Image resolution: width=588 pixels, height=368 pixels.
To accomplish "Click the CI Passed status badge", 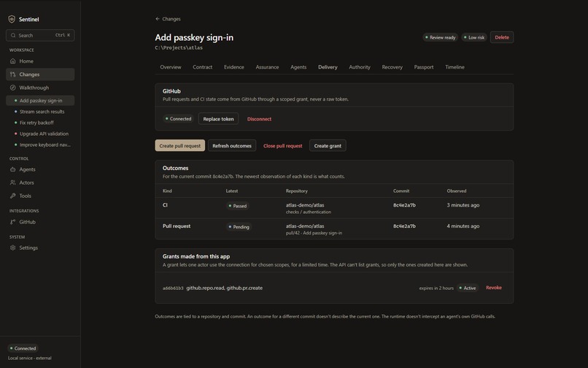I will coord(238,206).
